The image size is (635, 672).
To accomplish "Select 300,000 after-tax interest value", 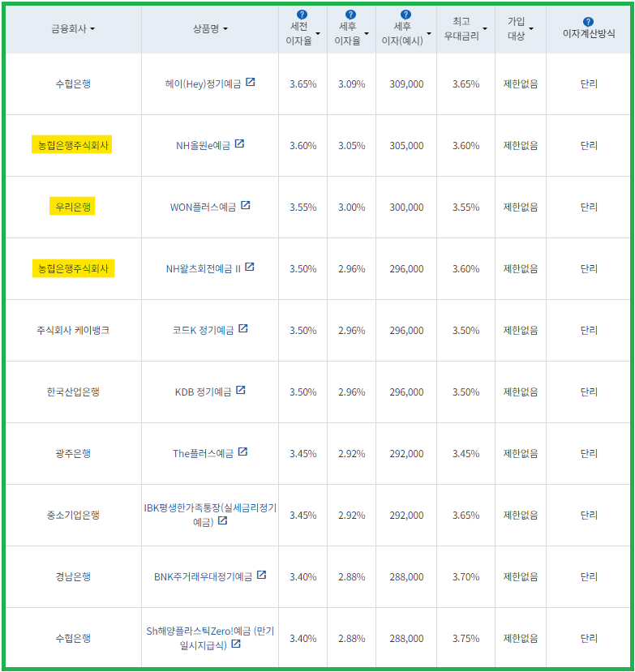I will (406, 208).
